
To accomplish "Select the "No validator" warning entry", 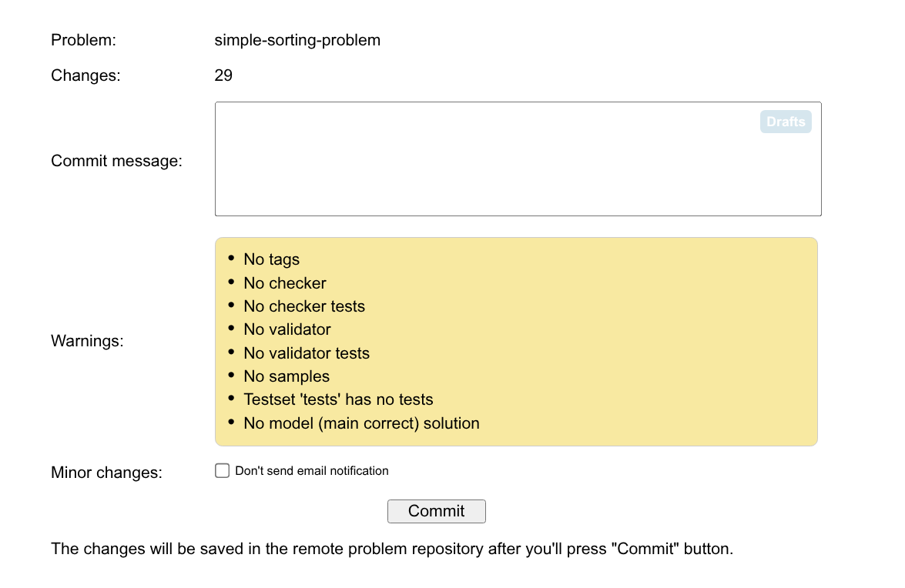I will coord(287,329).
